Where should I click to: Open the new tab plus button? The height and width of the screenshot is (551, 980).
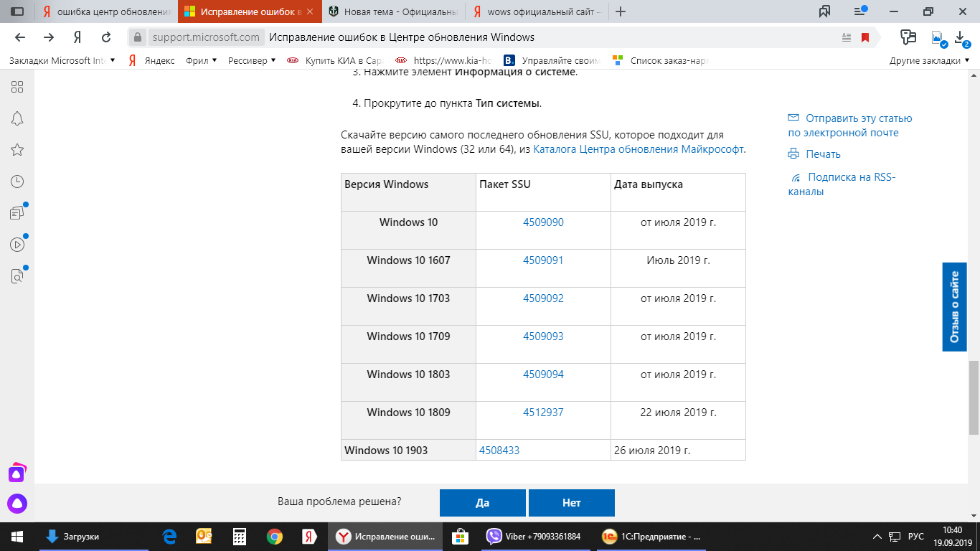point(621,12)
